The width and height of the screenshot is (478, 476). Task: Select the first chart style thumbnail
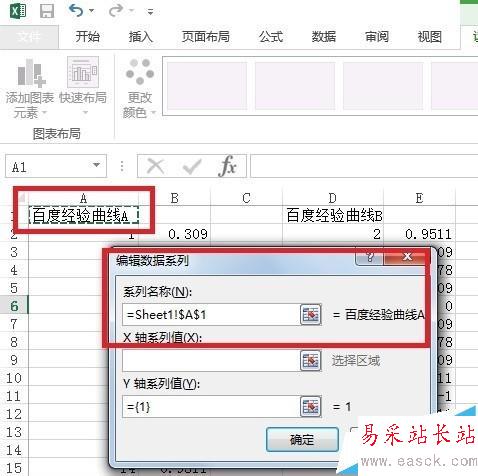[207, 86]
